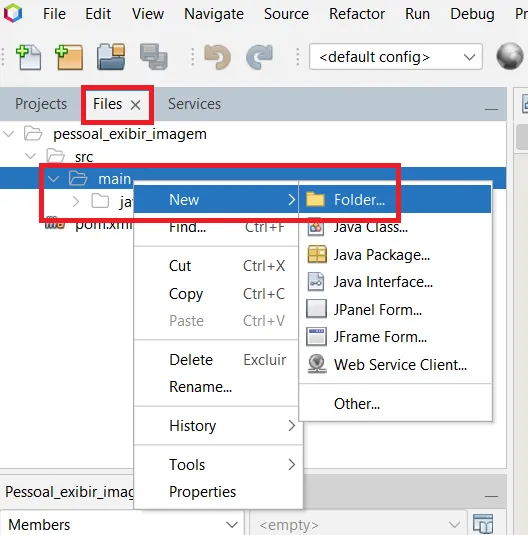Screen dimensions: 528x535
Task: Open the File menu
Action: pyautogui.click(x=54, y=14)
